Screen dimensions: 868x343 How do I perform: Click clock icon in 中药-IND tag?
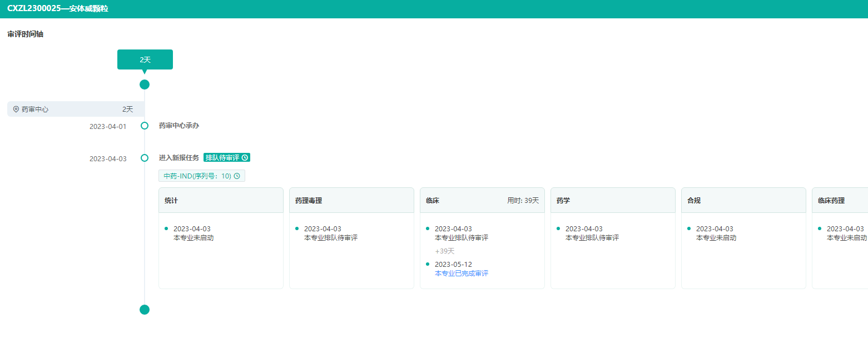pyautogui.click(x=237, y=176)
